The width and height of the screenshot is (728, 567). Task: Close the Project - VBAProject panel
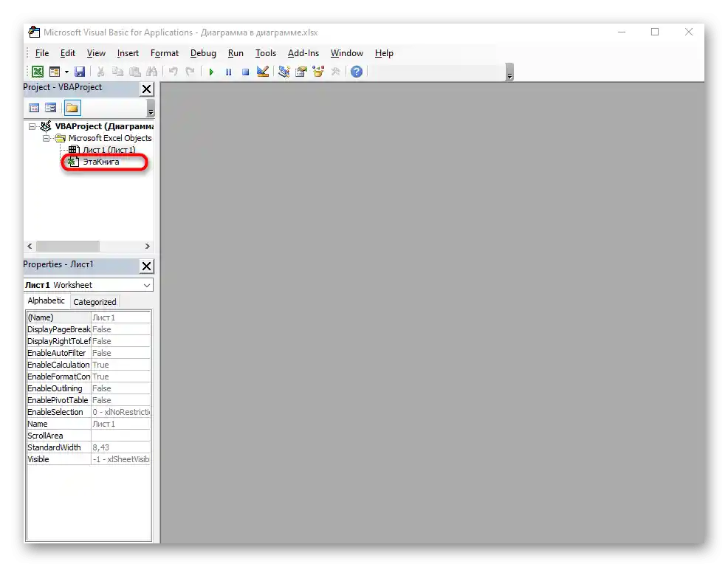[147, 89]
